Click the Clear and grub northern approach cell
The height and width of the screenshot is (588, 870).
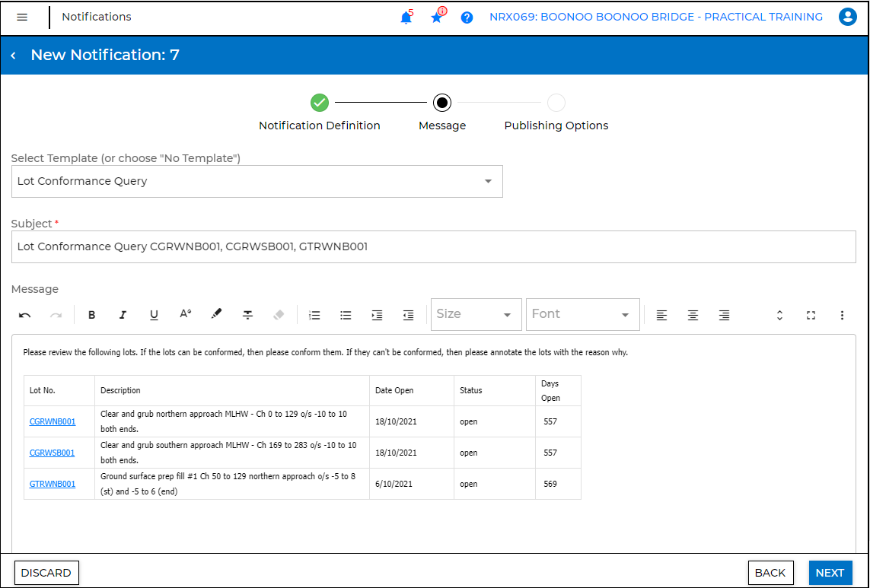click(x=232, y=421)
